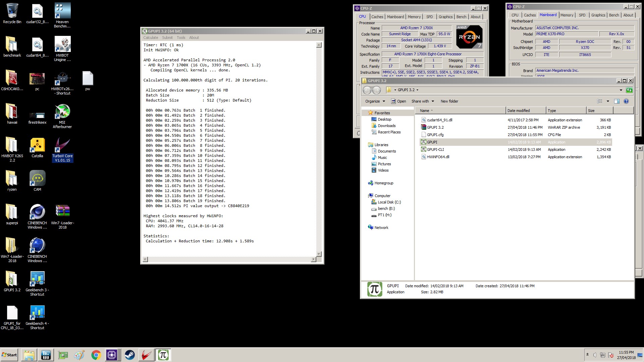Open the view options dropdown arrow
The width and height of the screenshot is (644, 362).
tap(608, 101)
